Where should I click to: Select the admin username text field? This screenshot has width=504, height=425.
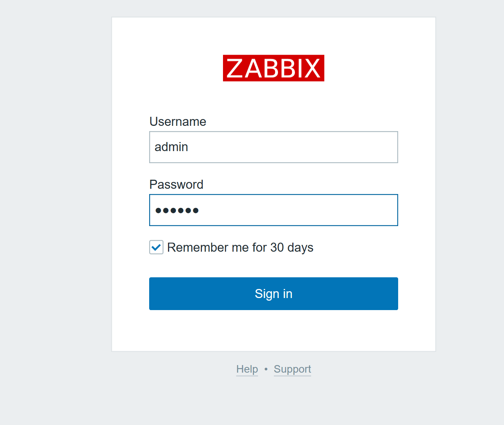[273, 147]
